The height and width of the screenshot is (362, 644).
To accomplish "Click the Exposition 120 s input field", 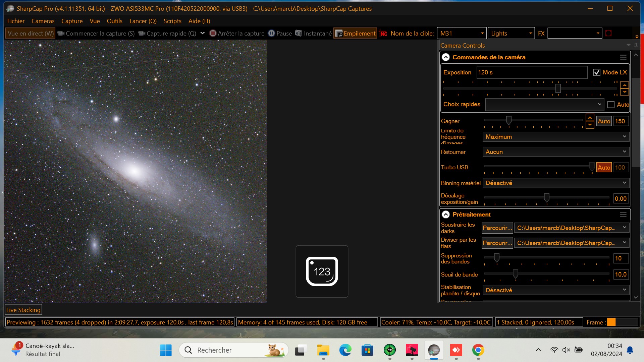I will coord(532,72).
